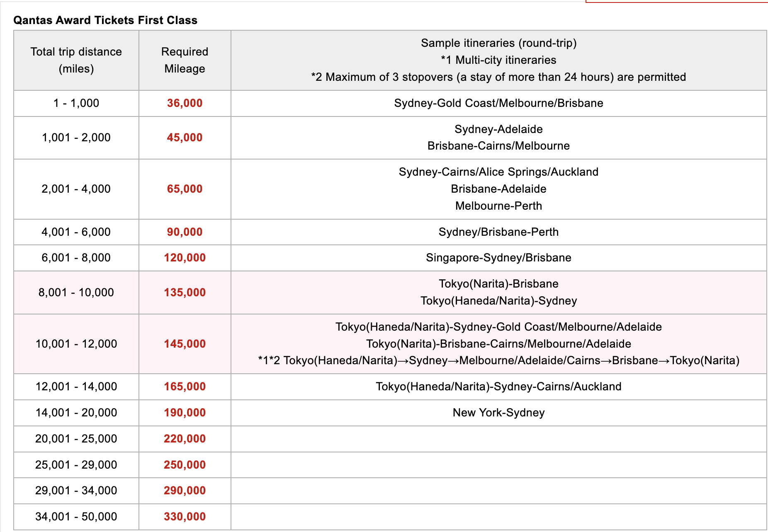This screenshot has height=532, width=768.
Task: Click the 'Required Mileage' column header
Action: tap(185, 60)
